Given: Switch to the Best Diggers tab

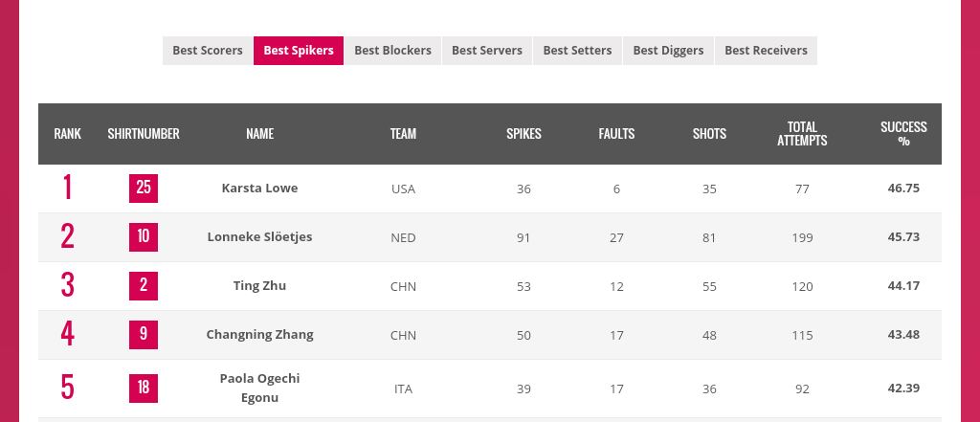Looking at the screenshot, I should point(668,51).
